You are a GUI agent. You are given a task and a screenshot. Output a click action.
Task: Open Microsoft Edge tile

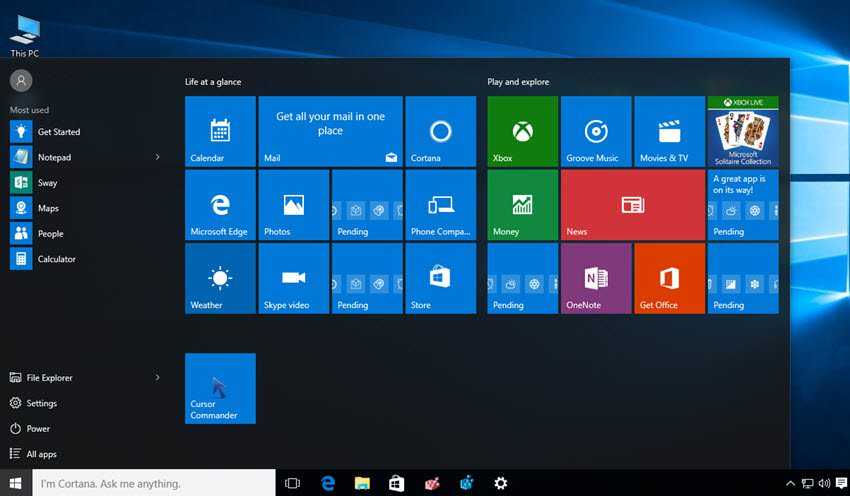click(x=220, y=205)
